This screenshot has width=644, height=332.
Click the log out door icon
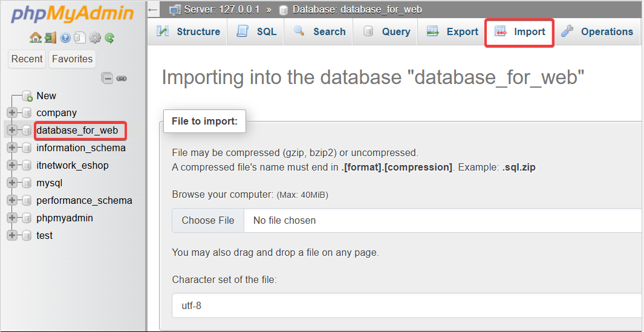50,38
